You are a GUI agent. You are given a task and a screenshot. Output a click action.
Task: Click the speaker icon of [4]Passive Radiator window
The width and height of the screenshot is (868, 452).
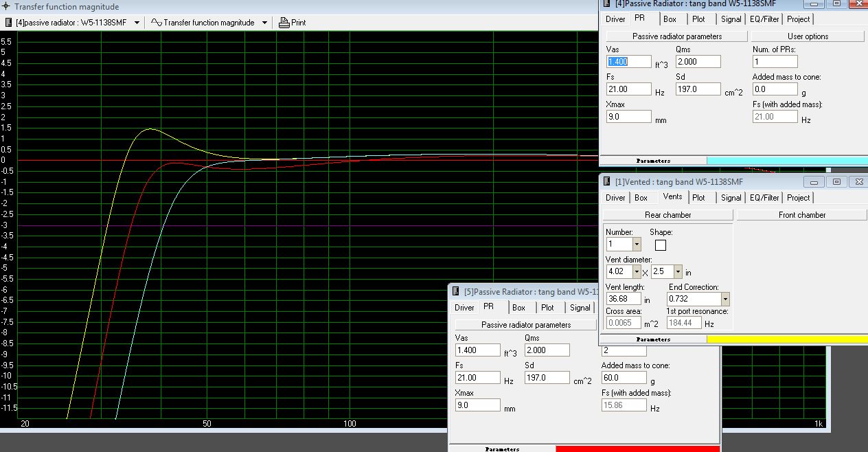607,3
